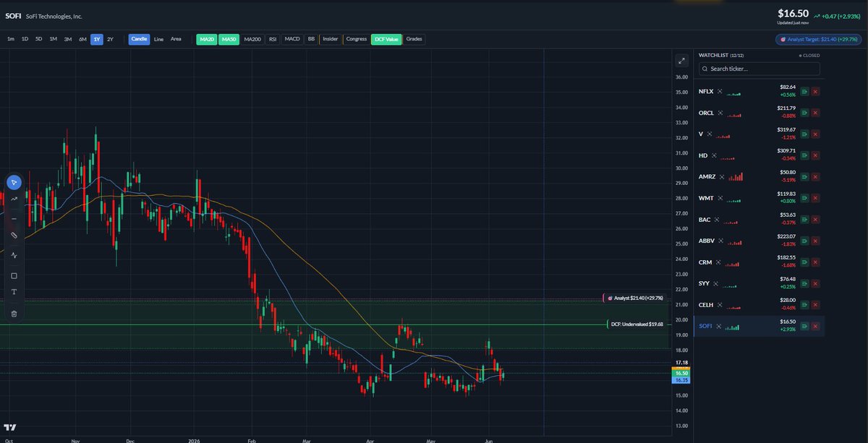This screenshot has width=868, height=443.
Task: Switch to the 5D timeframe
Action: pyautogui.click(x=39, y=39)
